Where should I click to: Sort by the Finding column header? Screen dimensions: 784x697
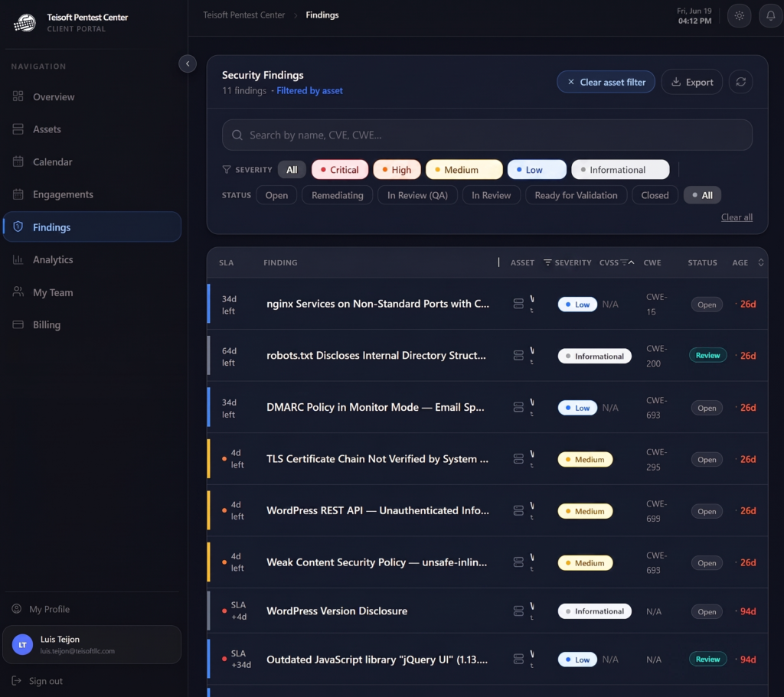[280, 263]
